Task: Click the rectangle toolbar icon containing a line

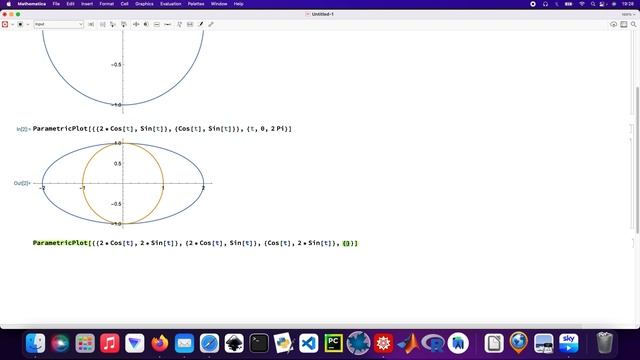Action: [157, 24]
